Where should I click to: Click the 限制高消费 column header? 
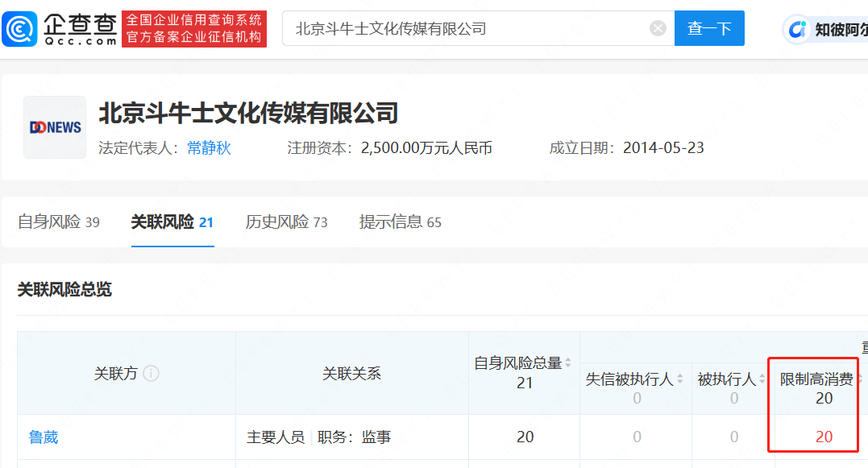[816, 379]
